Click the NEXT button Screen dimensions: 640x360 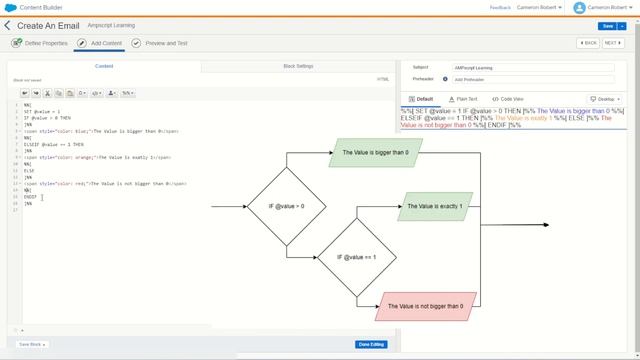point(613,43)
